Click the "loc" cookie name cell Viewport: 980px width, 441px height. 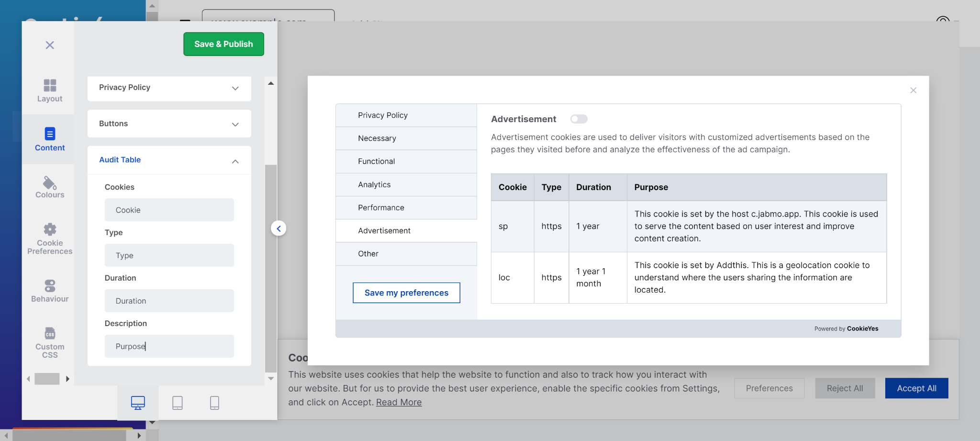(512, 278)
